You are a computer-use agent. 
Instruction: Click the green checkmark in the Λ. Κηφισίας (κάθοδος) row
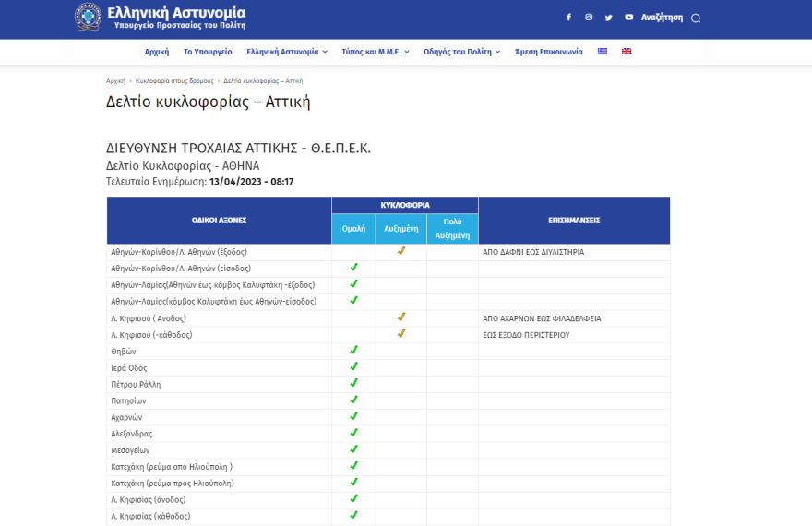coord(353,515)
